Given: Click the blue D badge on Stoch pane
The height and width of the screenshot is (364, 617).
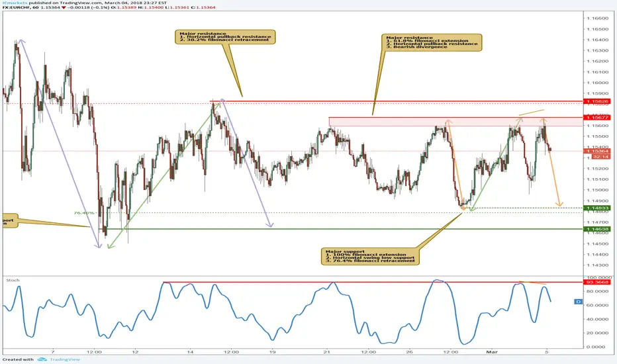Looking at the screenshot, I should pos(578,302).
